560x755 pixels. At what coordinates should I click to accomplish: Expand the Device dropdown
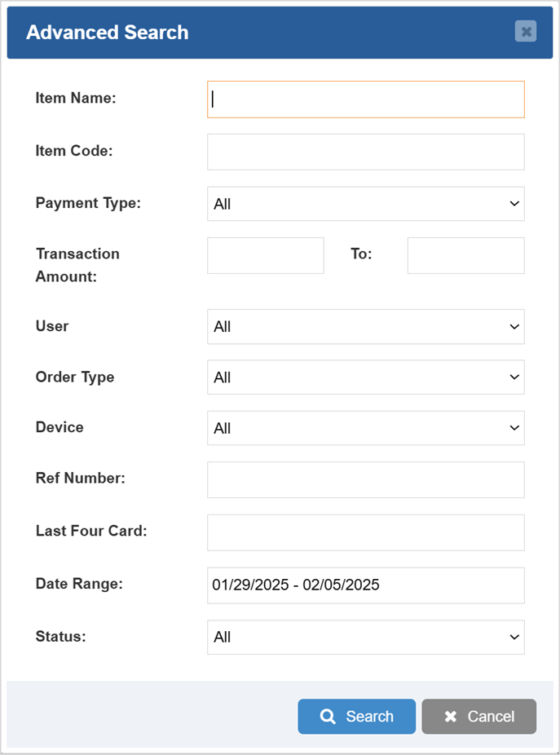point(365,427)
